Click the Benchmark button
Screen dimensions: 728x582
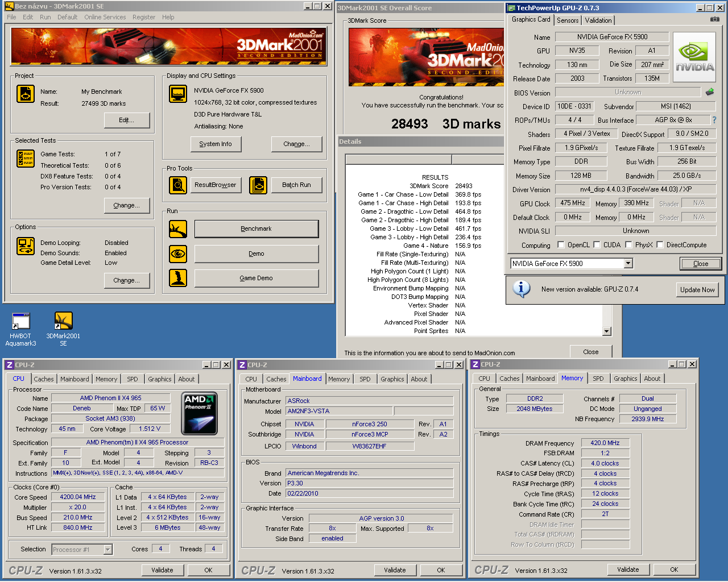[257, 229]
